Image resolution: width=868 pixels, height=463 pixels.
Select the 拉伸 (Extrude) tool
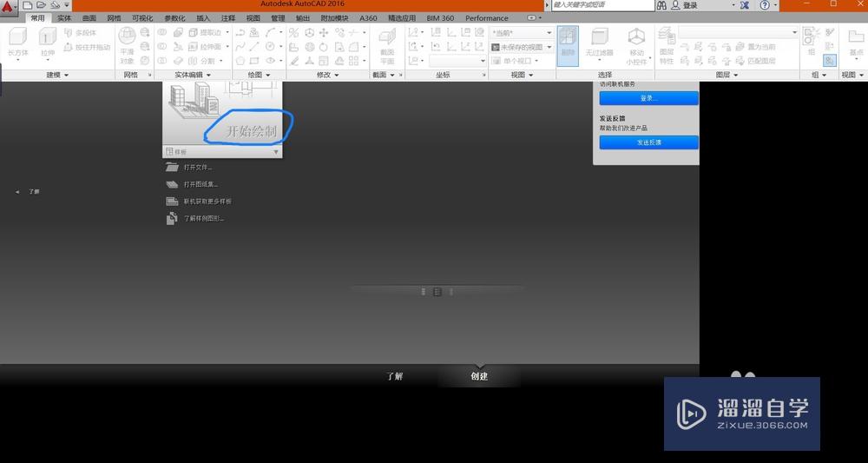click(x=48, y=44)
